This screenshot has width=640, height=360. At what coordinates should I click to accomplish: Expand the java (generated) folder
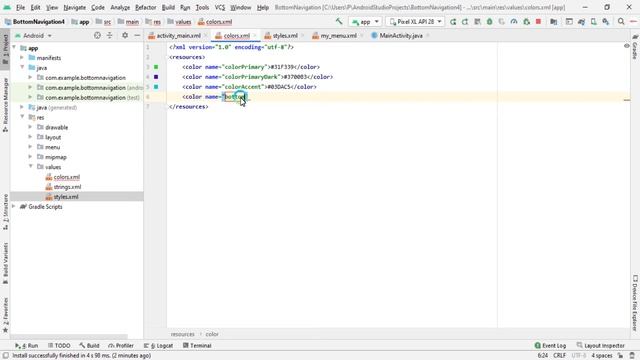tap(22, 107)
